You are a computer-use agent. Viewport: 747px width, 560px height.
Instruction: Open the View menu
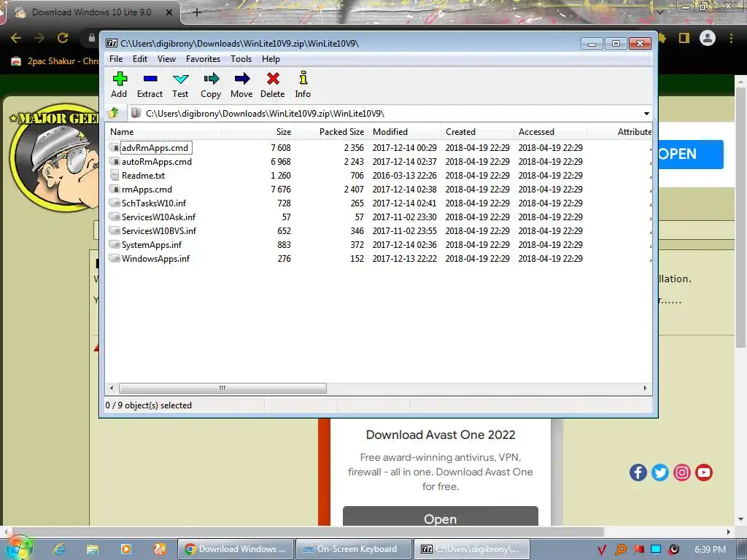(167, 59)
